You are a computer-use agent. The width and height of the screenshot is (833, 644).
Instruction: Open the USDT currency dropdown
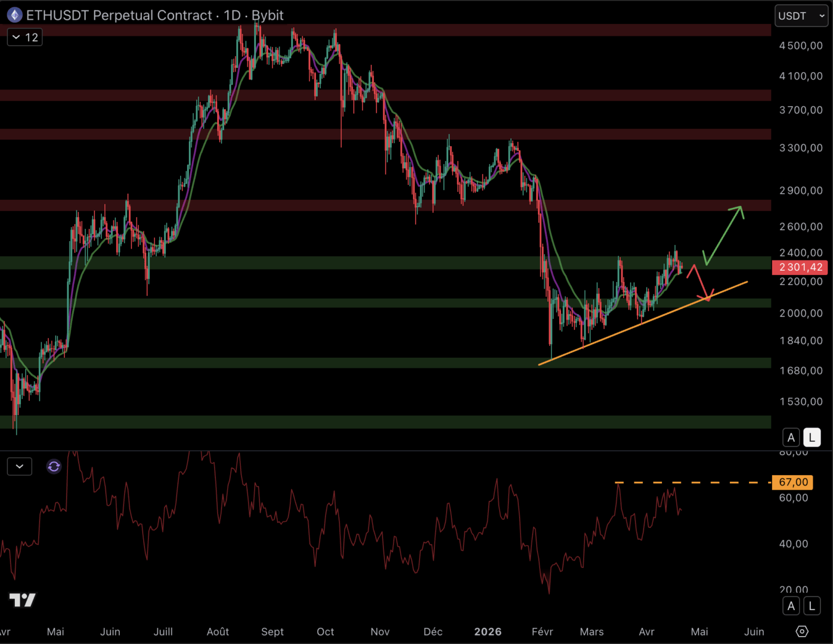click(801, 16)
